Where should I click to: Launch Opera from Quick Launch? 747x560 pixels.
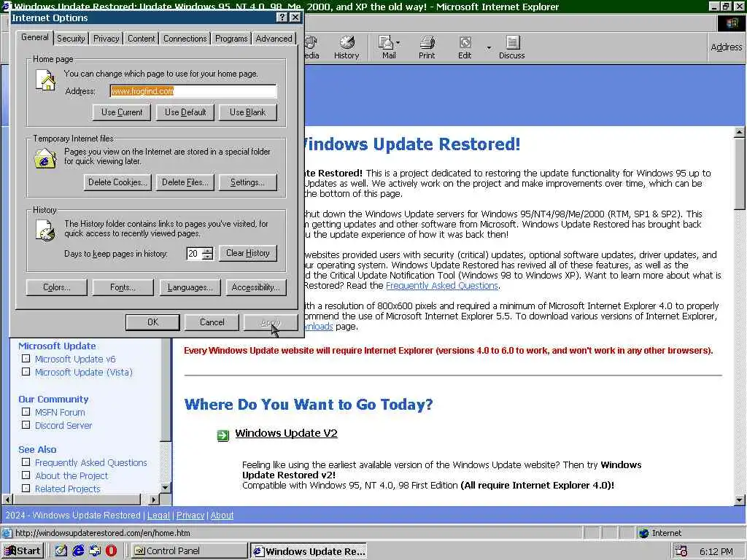tap(111, 551)
